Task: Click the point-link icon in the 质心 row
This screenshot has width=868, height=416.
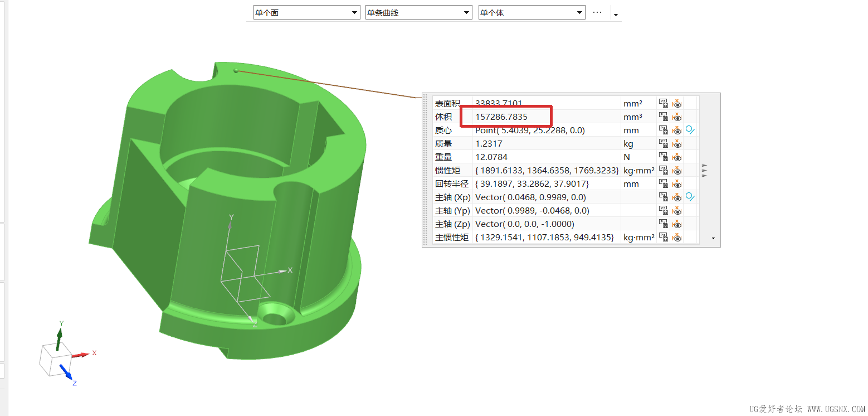Action: pyautogui.click(x=691, y=130)
